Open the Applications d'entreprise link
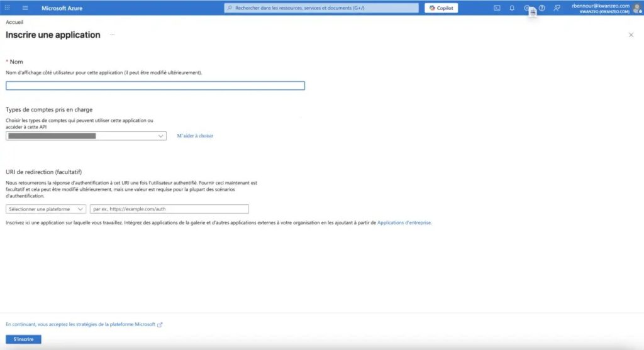Screen dimensions: 644x350 coord(404,222)
